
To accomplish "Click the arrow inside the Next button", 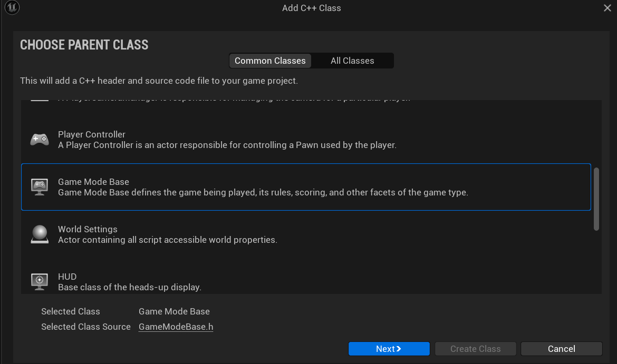I will click(399, 349).
